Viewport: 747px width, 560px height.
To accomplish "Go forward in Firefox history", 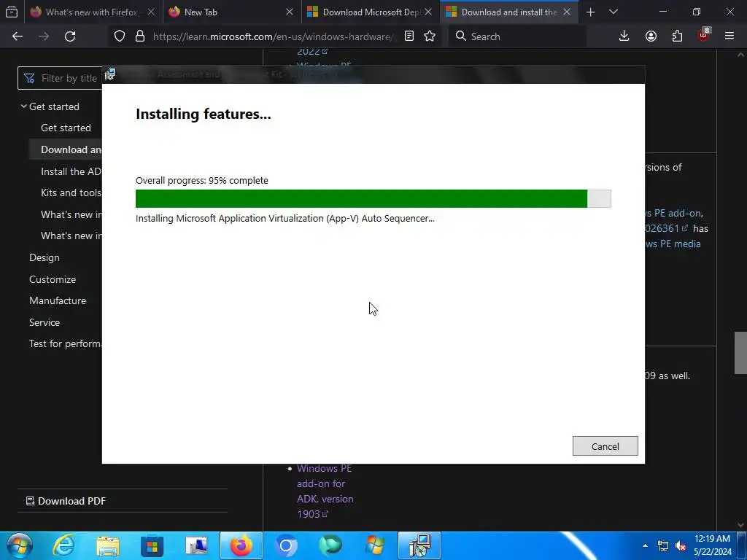I will (x=44, y=36).
